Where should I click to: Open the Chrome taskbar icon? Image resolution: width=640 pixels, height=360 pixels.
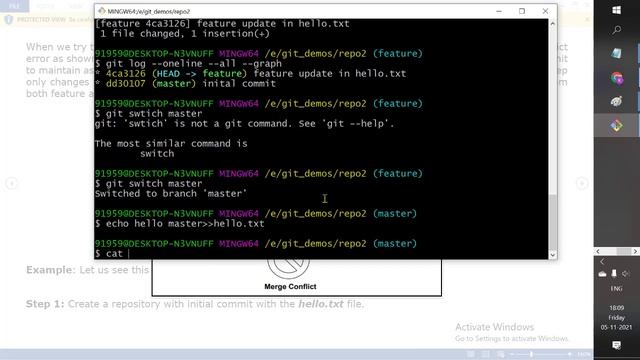pos(616,78)
